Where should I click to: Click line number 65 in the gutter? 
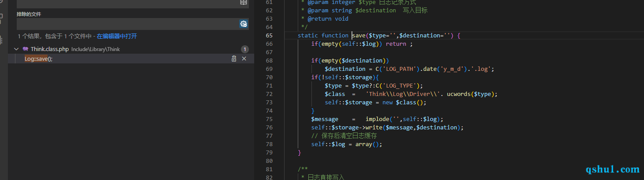point(269,35)
